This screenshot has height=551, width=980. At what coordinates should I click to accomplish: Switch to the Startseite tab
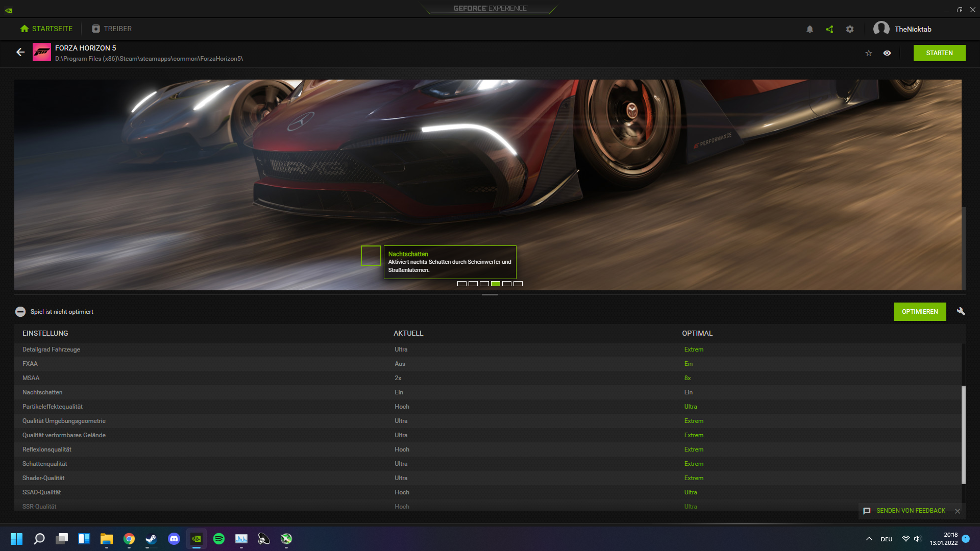46,29
